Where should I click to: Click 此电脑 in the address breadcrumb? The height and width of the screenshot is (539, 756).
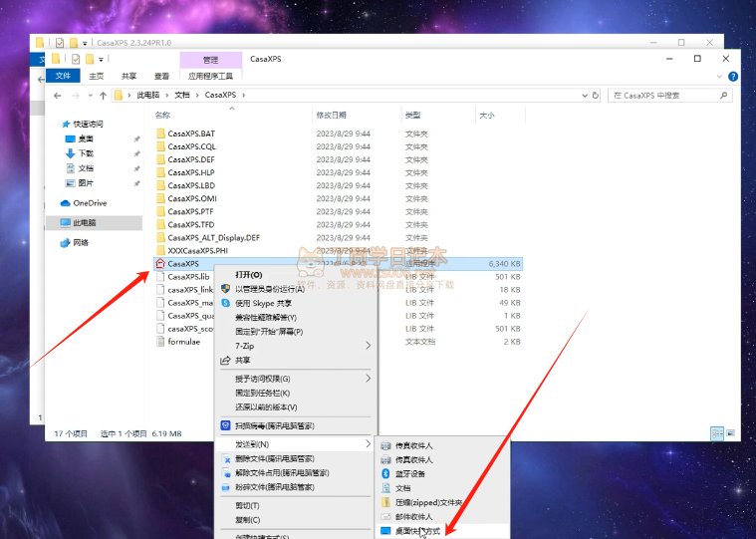click(148, 95)
